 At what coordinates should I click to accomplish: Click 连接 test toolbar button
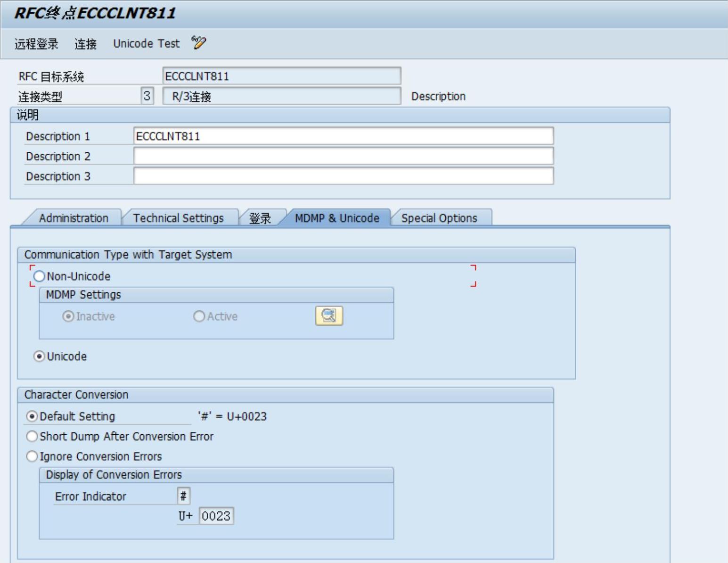(86, 44)
